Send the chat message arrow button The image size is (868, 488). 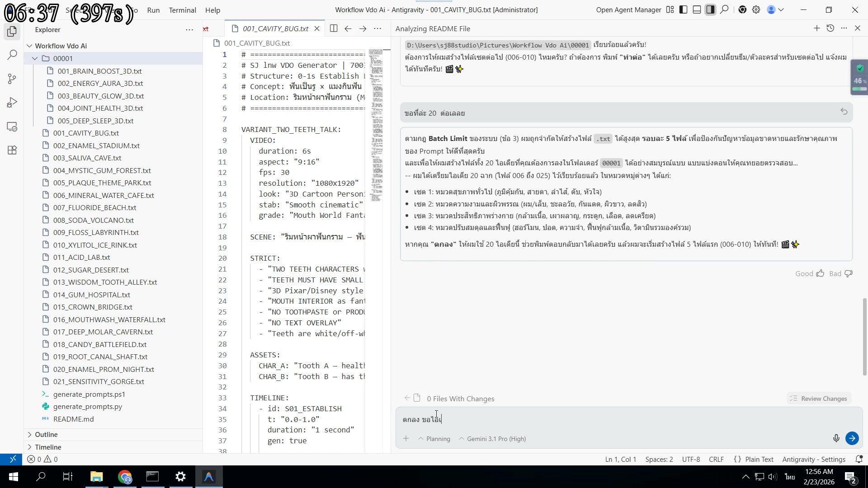coord(852,438)
